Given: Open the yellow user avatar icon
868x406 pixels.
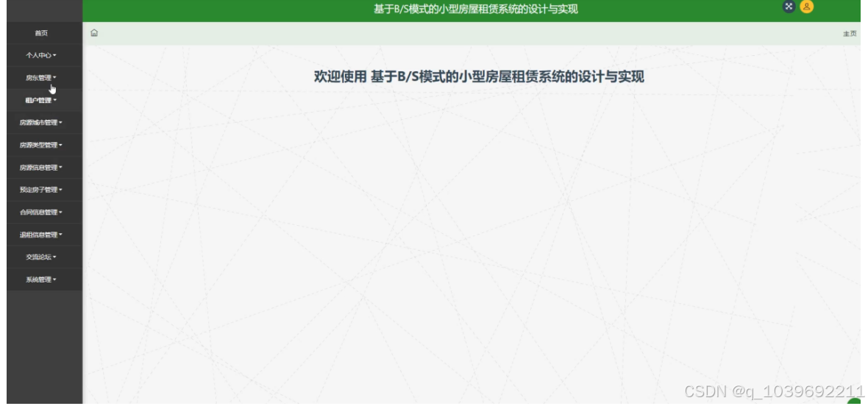Looking at the screenshot, I should tap(806, 7).
